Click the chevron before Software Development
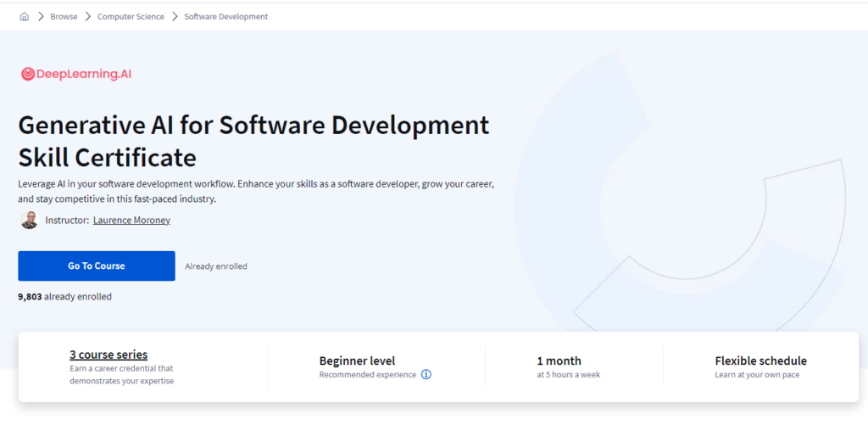Viewport: 868px width, 425px height. (175, 16)
